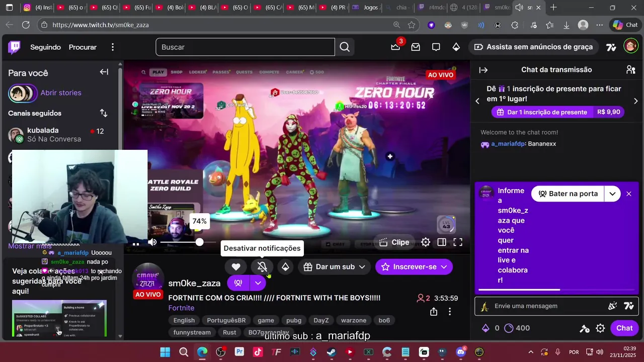
Task: Share the stream with the share icon
Action: (434, 312)
